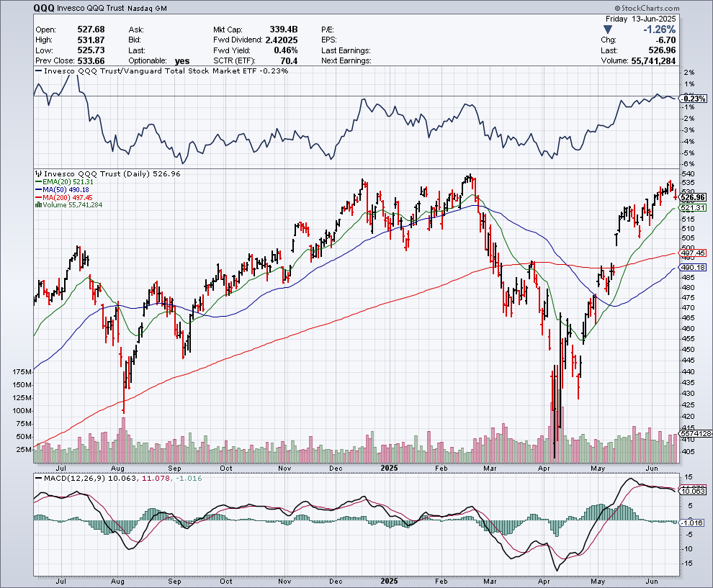Image resolution: width=713 pixels, height=588 pixels.
Task: Click the 10.063 MACD axis label
Action: (x=693, y=492)
